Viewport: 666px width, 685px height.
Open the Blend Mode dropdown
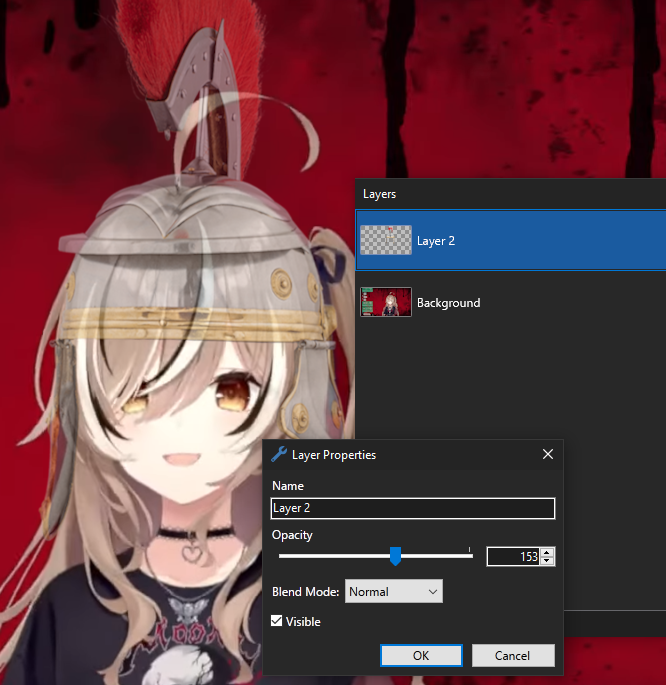click(x=393, y=592)
